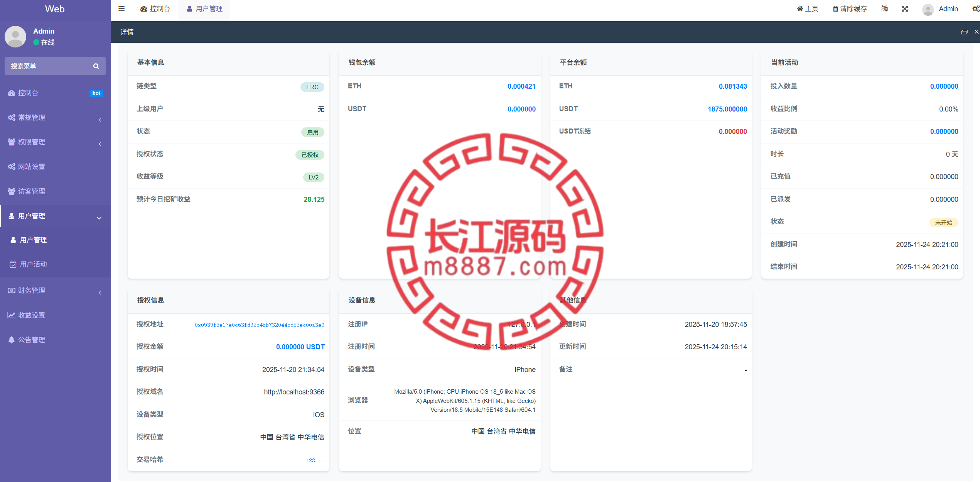This screenshot has height=482, width=980.
Task: Close the 详情 dialog
Action: (977, 32)
